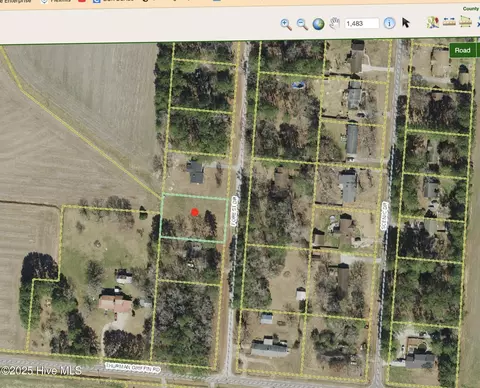The width and height of the screenshot is (480, 388).
Task: Switch basemap with the green Road button
Action: click(x=463, y=50)
